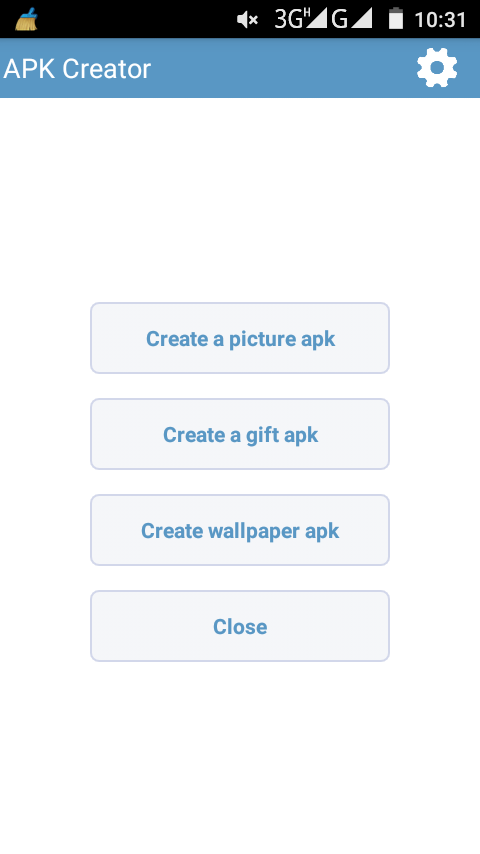This screenshot has height=854, width=480.
Task: Click the white area above picture apk button
Action: pos(240,200)
